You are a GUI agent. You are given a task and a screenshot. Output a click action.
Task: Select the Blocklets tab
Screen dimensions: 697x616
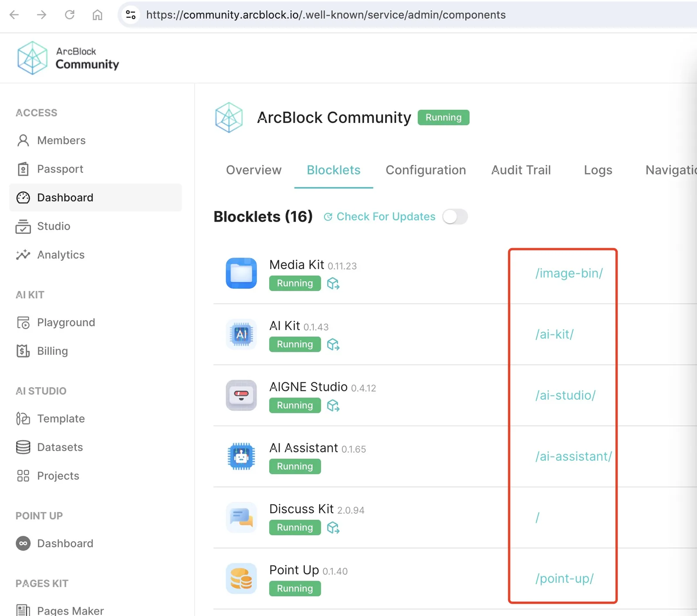click(334, 170)
